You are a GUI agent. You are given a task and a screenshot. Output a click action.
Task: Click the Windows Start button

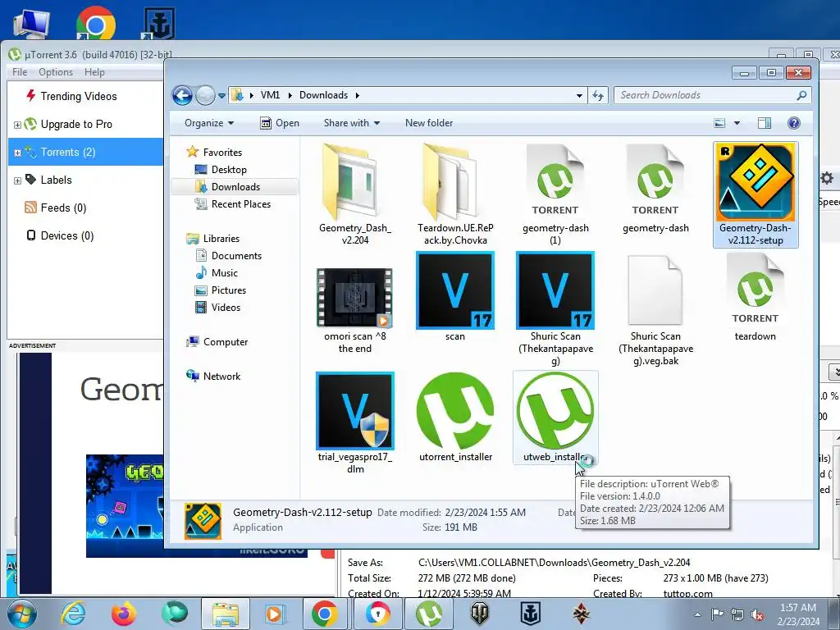click(22, 614)
